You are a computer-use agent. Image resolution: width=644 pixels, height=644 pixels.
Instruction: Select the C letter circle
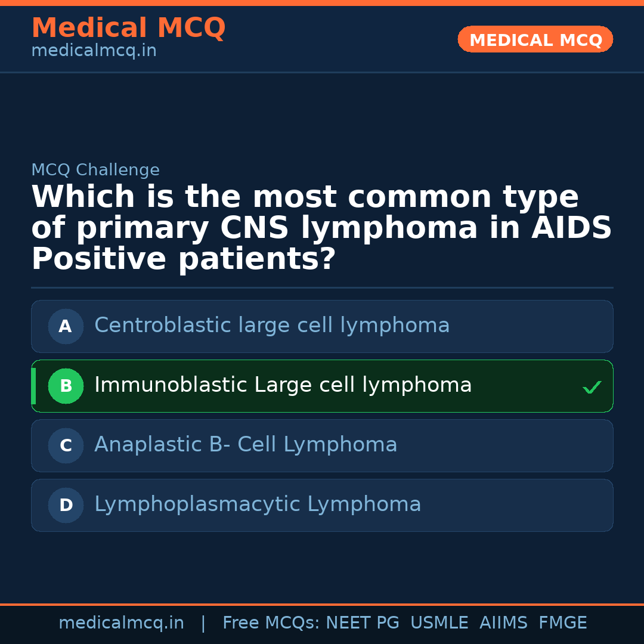point(66,446)
